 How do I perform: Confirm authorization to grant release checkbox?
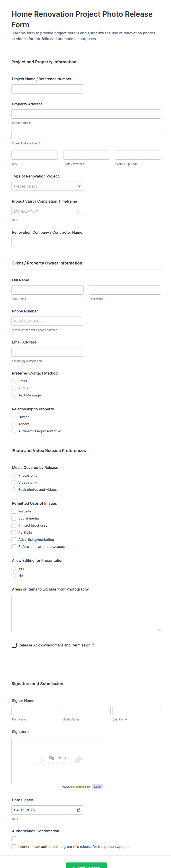(x=14, y=847)
